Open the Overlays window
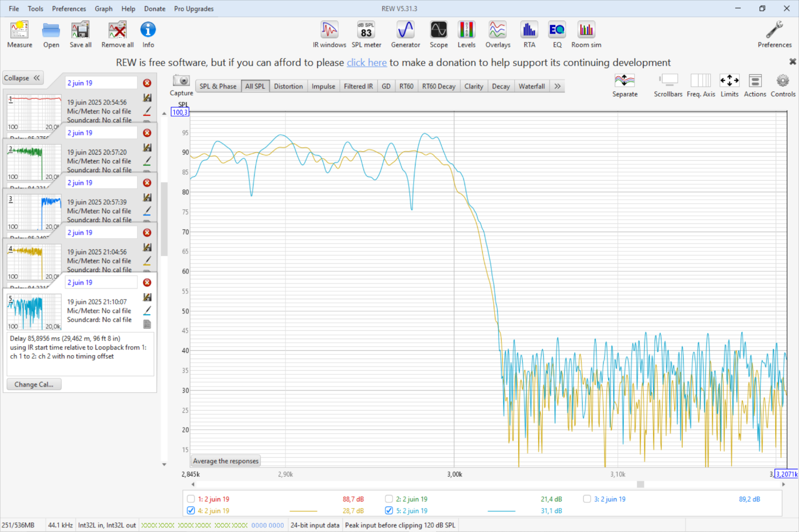Screen dimensions: 799x532 (498, 34)
